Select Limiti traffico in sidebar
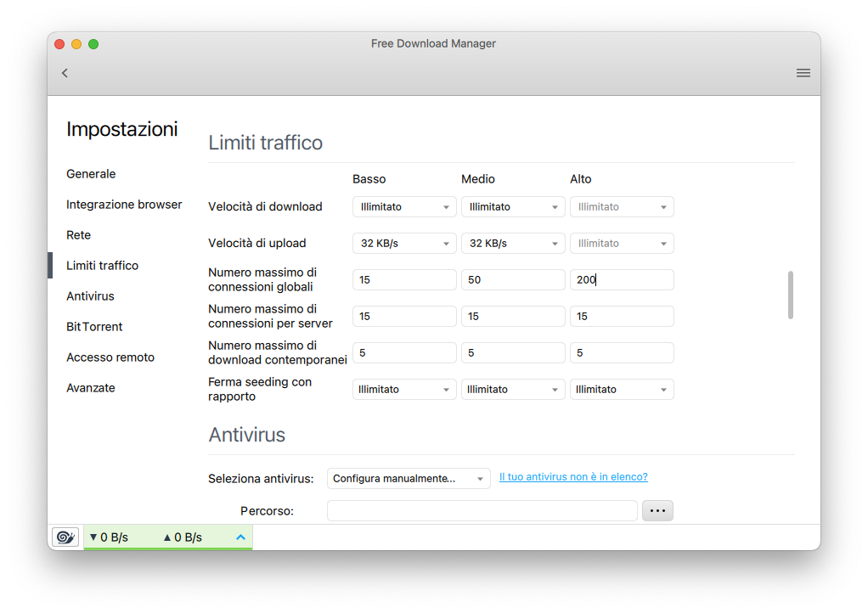The height and width of the screenshot is (613, 868). [x=103, y=266]
